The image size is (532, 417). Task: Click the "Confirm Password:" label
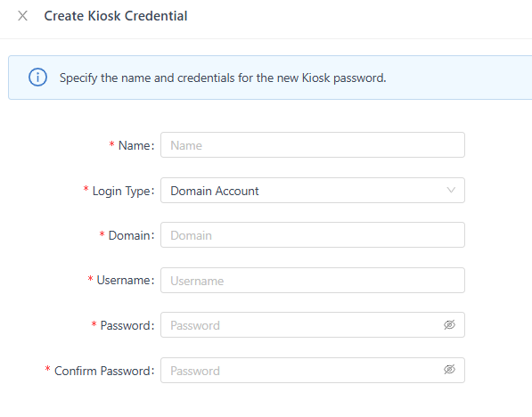pyautogui.click(x=104, y=371)
